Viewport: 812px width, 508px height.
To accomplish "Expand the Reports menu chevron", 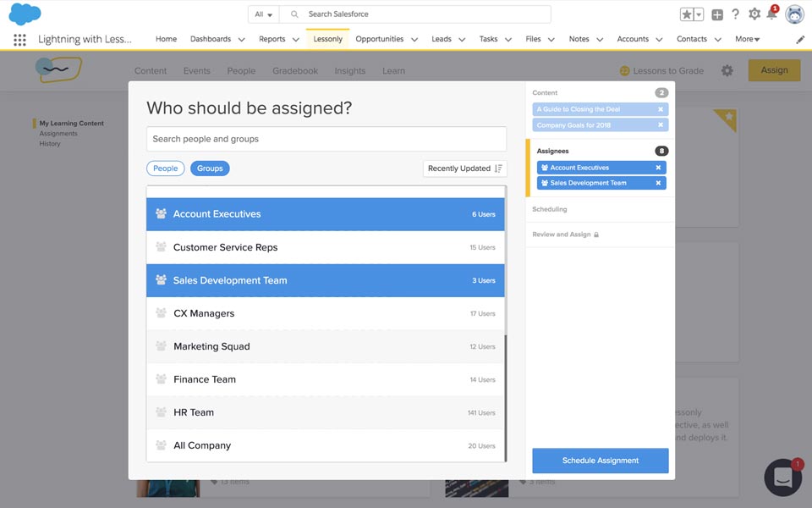I will [296, 40].
